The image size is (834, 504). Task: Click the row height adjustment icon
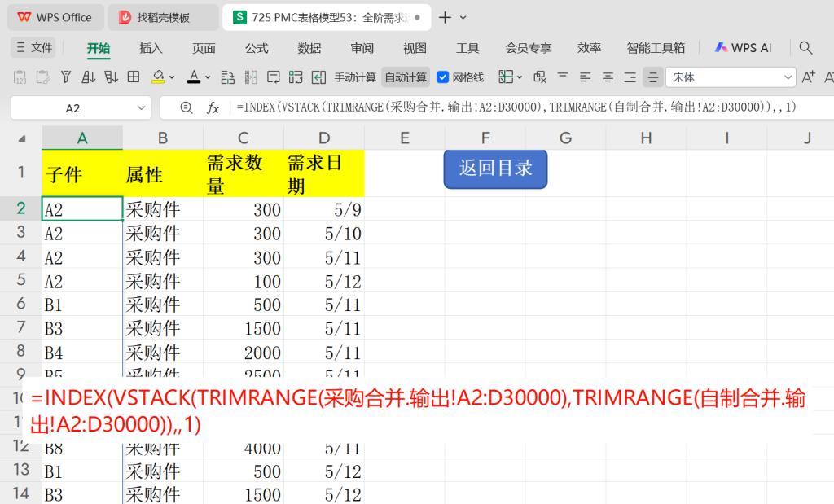tap(228, 77)
